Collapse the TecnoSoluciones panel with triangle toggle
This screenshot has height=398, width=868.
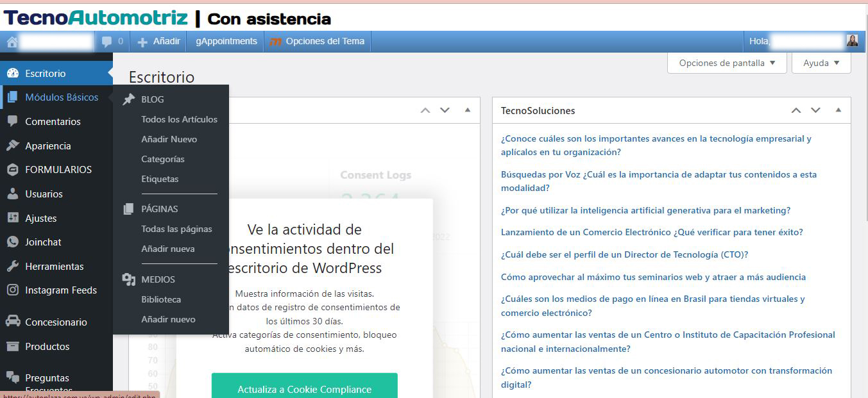pyautogui.click(x=838, y=110)
